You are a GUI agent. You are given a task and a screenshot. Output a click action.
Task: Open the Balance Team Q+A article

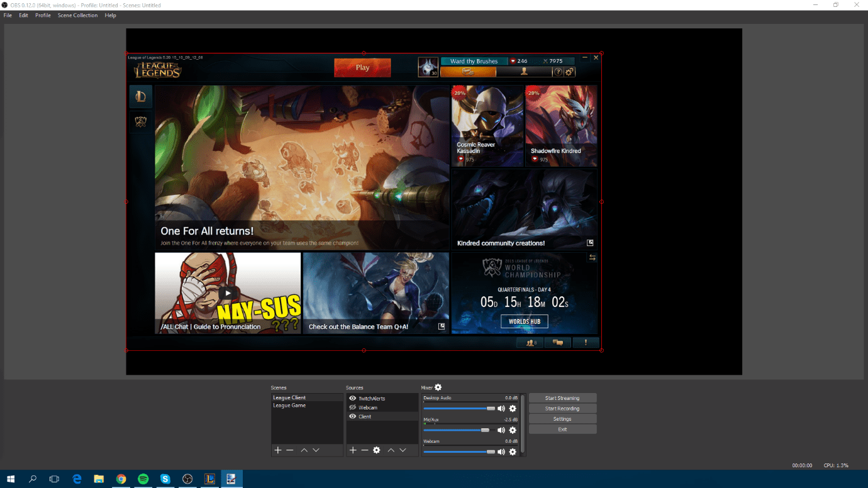(x=376, y=293)
